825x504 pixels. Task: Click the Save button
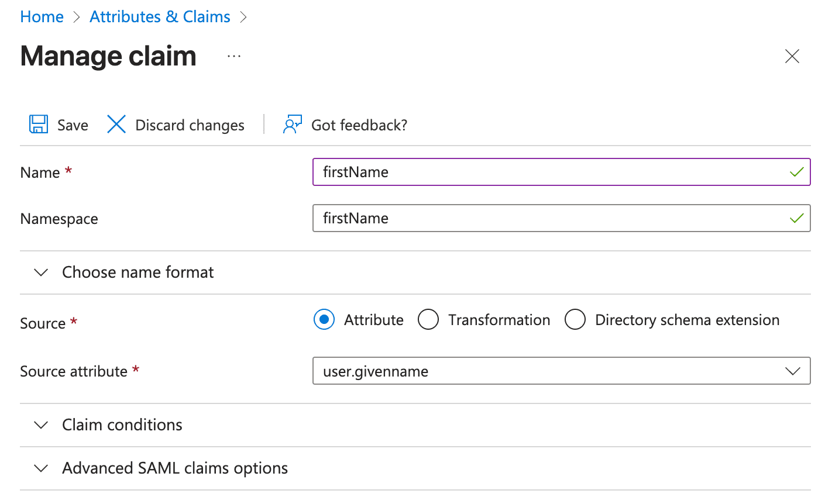[71, 125]
